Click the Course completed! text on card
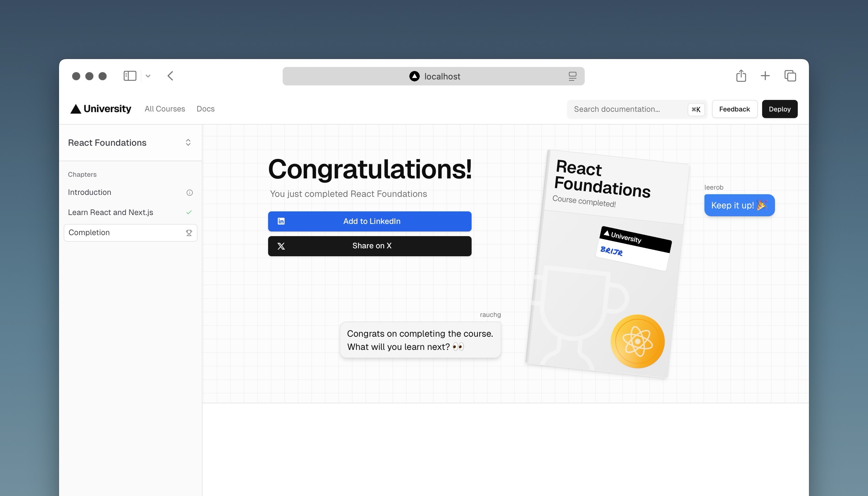This screenshot has width=868, height=496. coord(584,201)
